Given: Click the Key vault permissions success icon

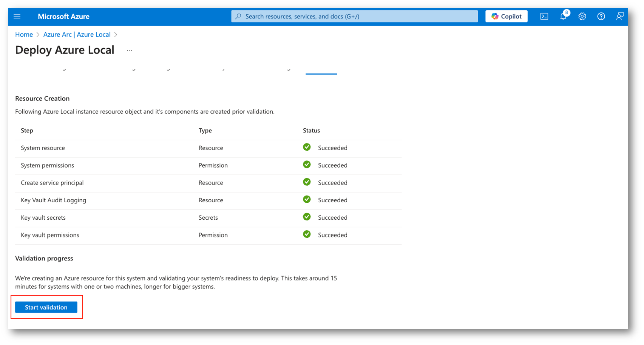Looking at the screenshot, I should (307, 234).
